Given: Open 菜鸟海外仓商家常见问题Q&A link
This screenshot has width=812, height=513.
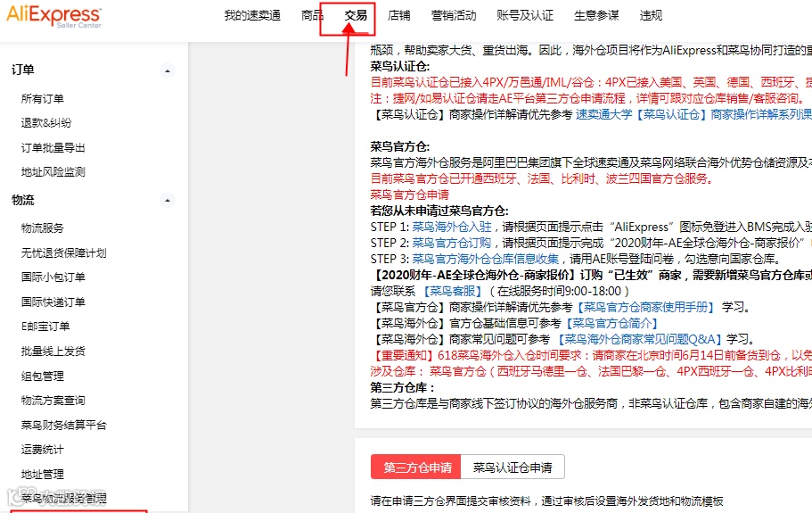Looking at the screenshot, I should (x=640, y=339).
